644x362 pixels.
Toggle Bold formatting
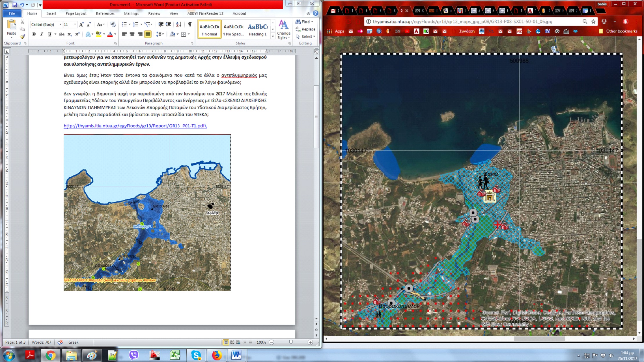(x=34, y=34)
